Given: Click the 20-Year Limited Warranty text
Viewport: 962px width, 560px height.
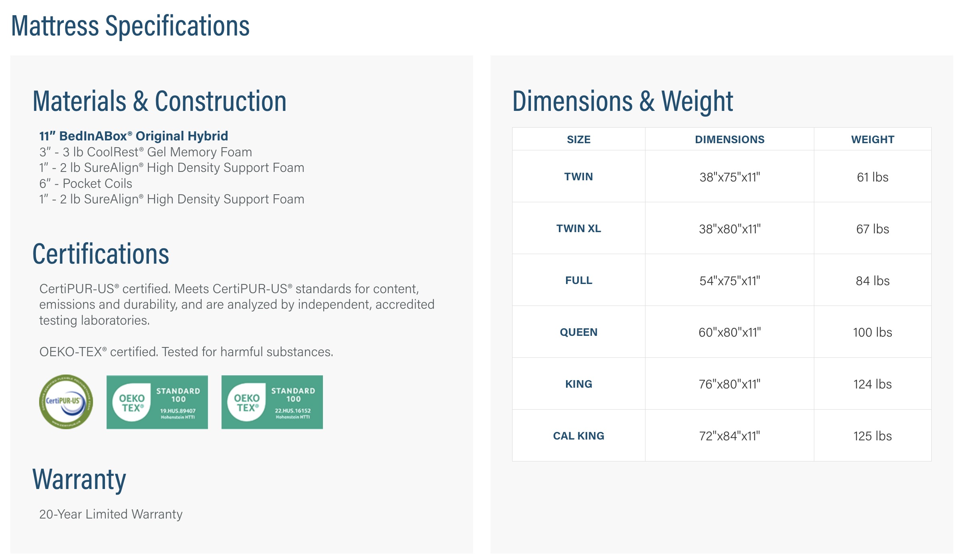Looking at the screenshot, I should coord(111,514).
